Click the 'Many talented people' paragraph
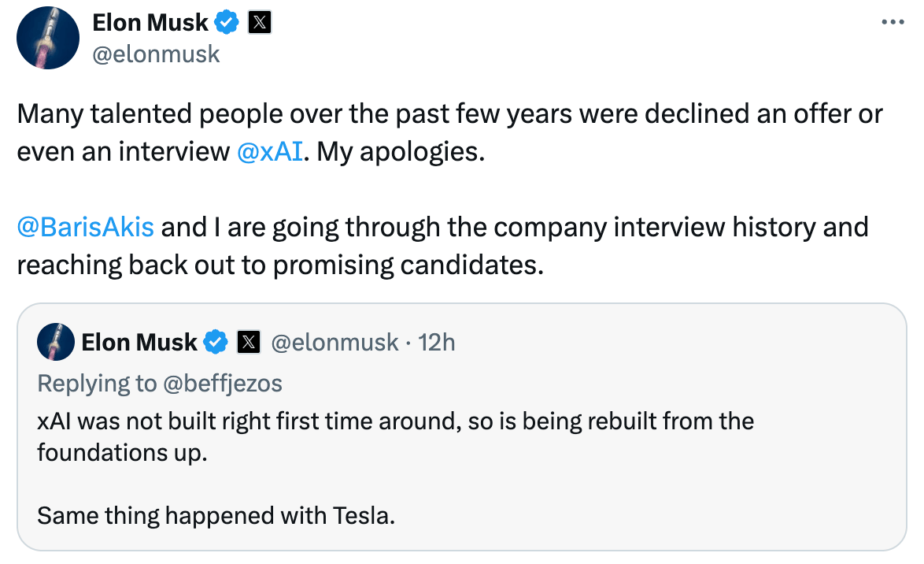 point(449,115)
